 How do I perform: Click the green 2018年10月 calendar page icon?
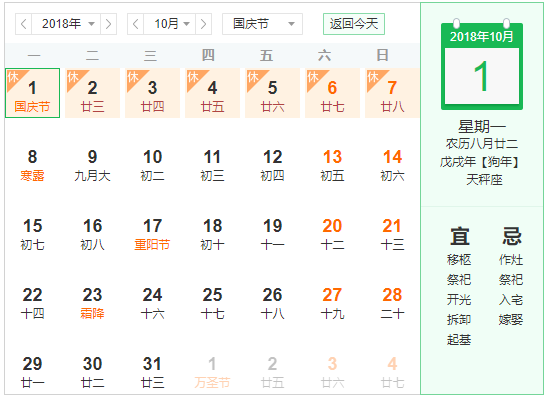tap(482, 65)
